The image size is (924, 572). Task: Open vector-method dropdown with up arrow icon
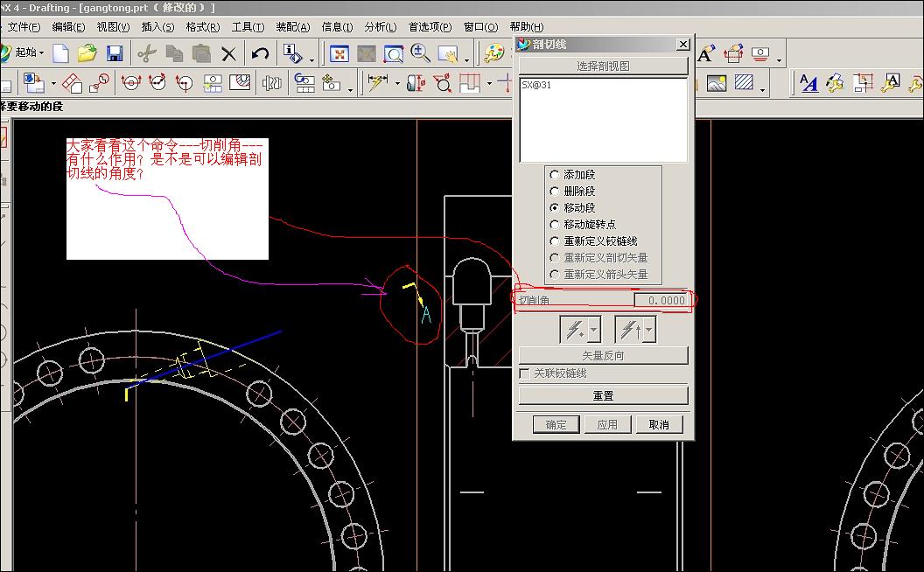(x=649, y=330)
